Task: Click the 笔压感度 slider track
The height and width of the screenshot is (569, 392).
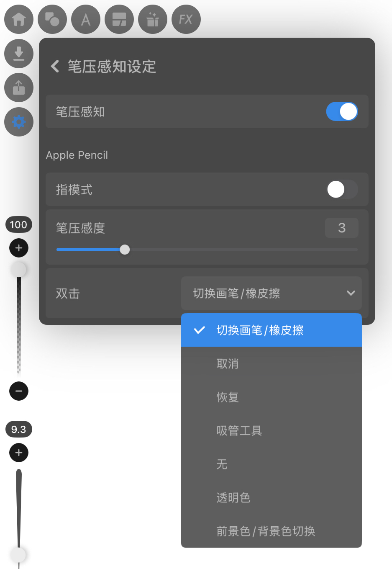Action: [x=207, y=250]
